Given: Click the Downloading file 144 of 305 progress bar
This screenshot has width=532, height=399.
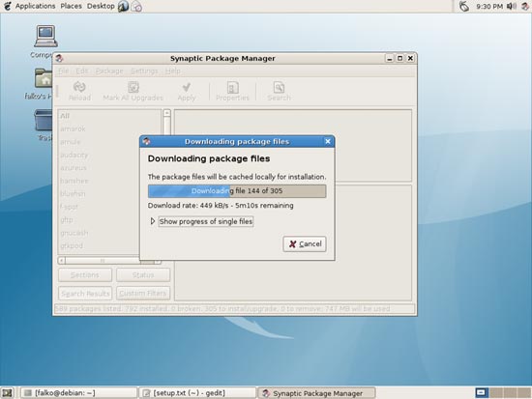Looking at the screenshot, I should click(237, 191).
